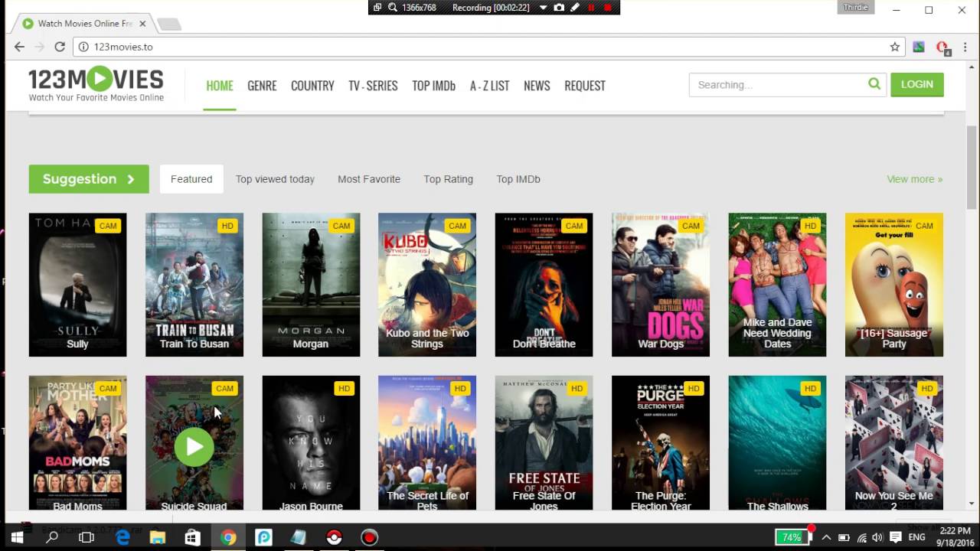Screen dimensions: 980x551
Task: Open the A - Z LIST page
Action: pos(489,86)
